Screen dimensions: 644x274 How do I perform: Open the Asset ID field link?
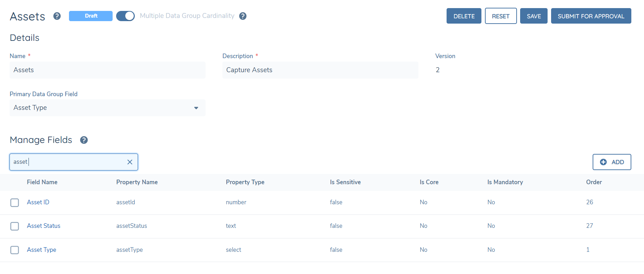point(38,202)
